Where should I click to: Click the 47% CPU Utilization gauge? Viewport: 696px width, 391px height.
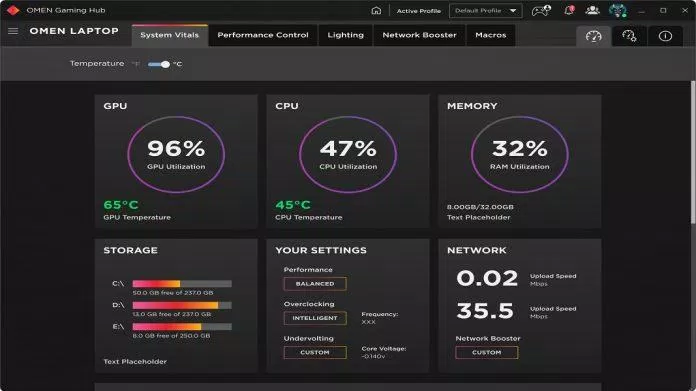[348, 154]
